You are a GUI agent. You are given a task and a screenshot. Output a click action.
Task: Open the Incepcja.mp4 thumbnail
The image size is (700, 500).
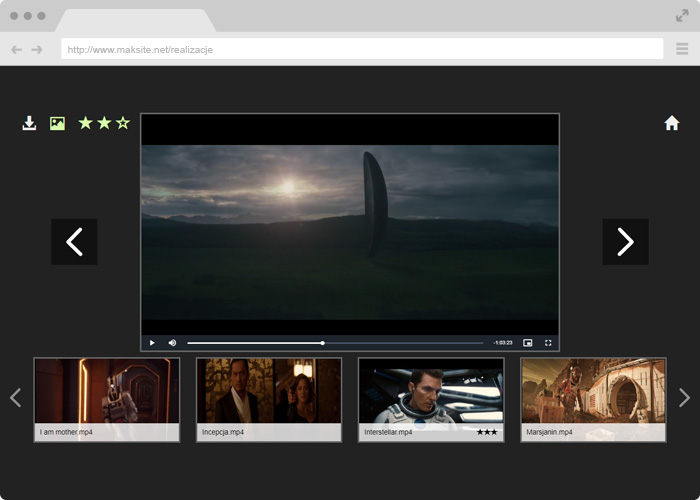pyautogui.click(x=269, y=400)
